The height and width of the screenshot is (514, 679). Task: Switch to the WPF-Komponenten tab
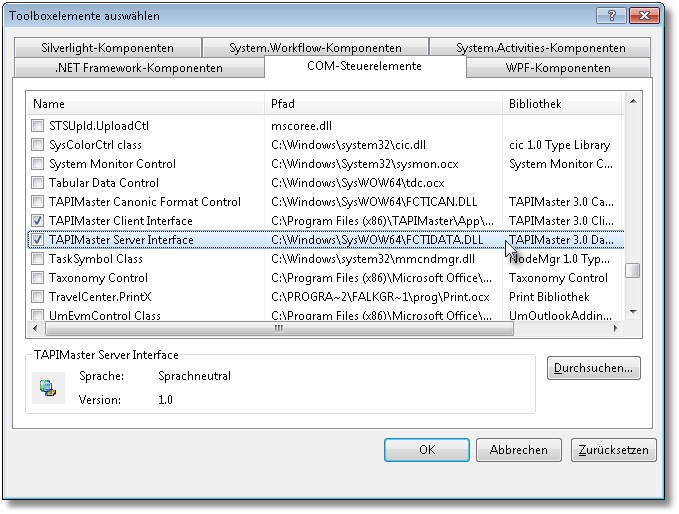(x=565, y=68)
